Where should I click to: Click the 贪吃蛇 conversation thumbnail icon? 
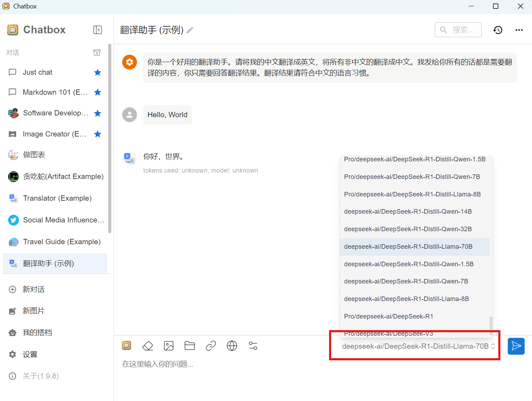coord(13,176)
